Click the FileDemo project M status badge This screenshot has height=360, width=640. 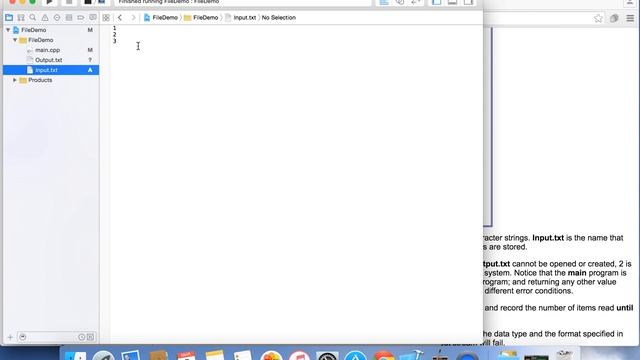coord(90,30)
